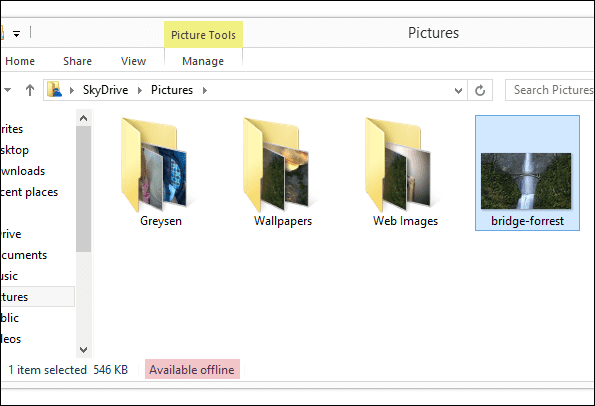The height and width of the screenshot is (406, 595).
Task: Expand the address bar history dropdown
Action: pyautogui.click(x=458, y=90)
